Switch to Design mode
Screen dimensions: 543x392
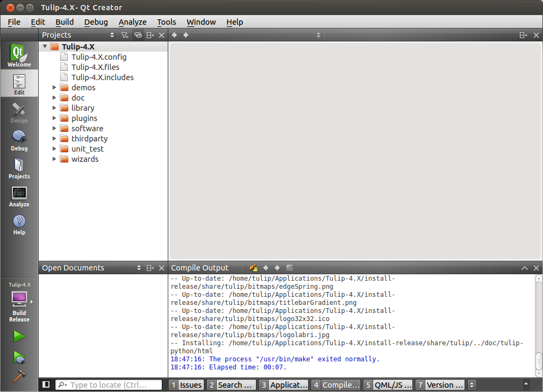(19, 111)
